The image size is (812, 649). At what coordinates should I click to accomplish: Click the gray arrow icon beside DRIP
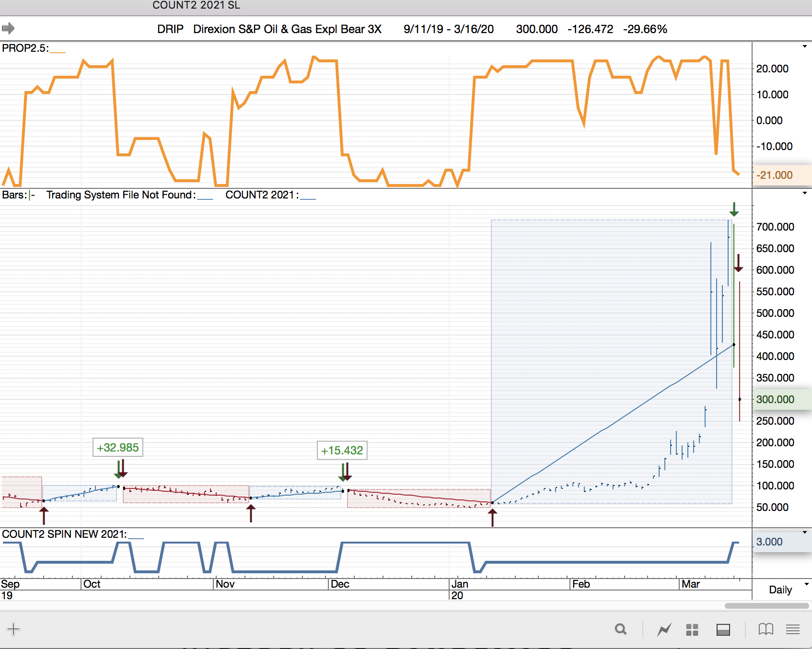[8, 28]
